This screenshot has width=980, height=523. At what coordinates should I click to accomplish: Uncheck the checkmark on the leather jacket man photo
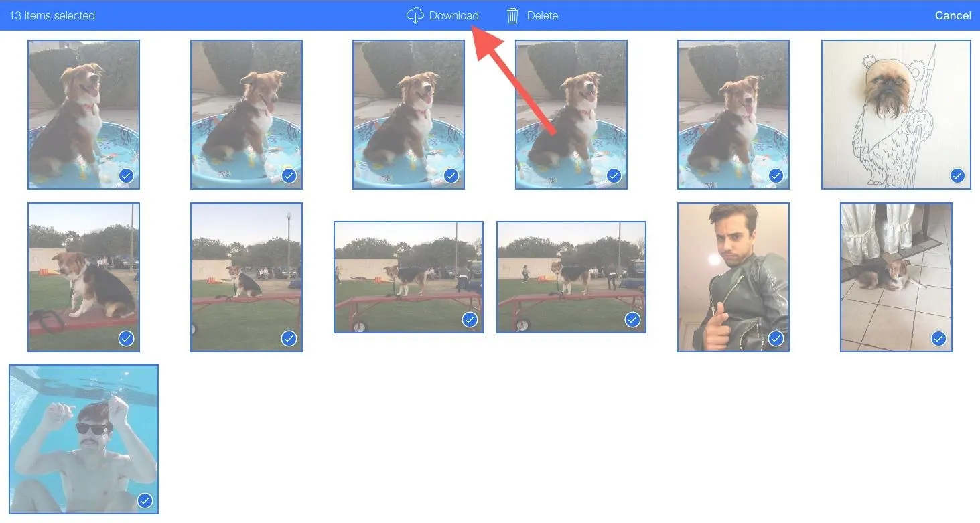tap(776, 338)
